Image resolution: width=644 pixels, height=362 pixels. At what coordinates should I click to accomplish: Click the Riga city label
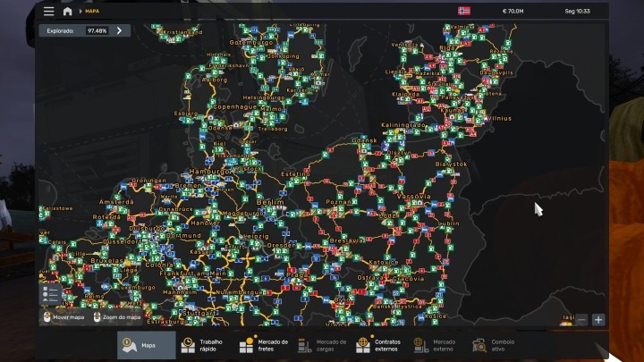(x=447, y=47)
